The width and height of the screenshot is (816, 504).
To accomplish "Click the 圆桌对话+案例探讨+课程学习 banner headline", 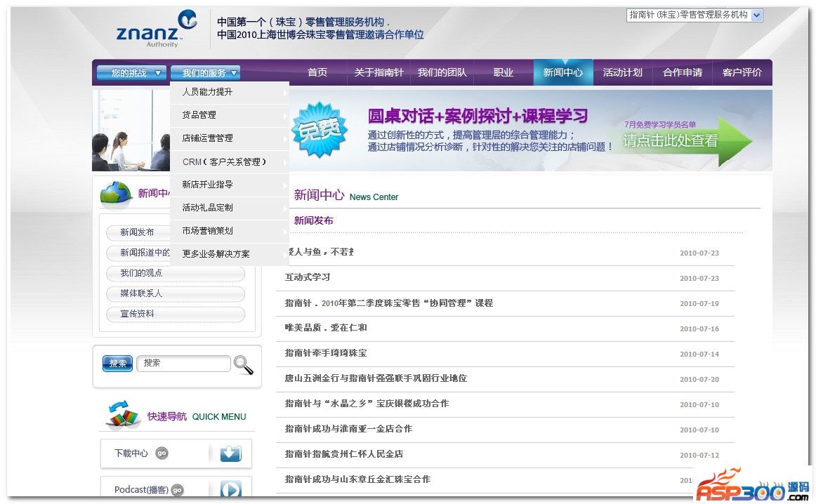I will coord(478,115).
